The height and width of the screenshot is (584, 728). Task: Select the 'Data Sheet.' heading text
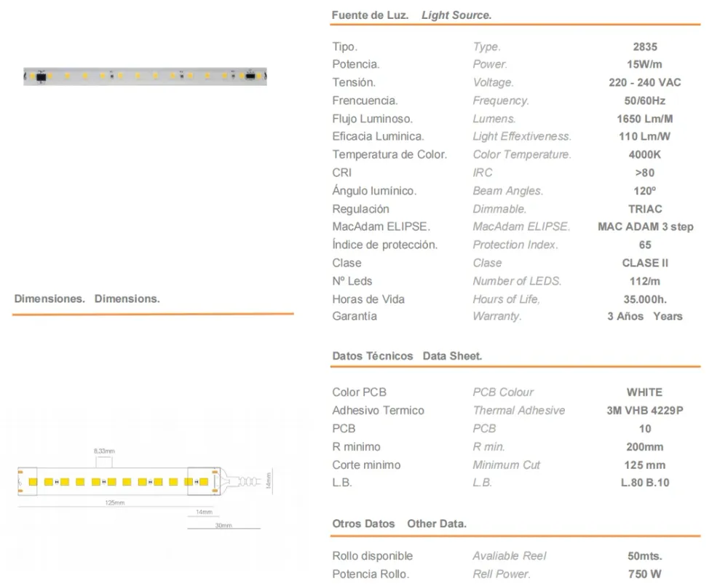(452, 356)
